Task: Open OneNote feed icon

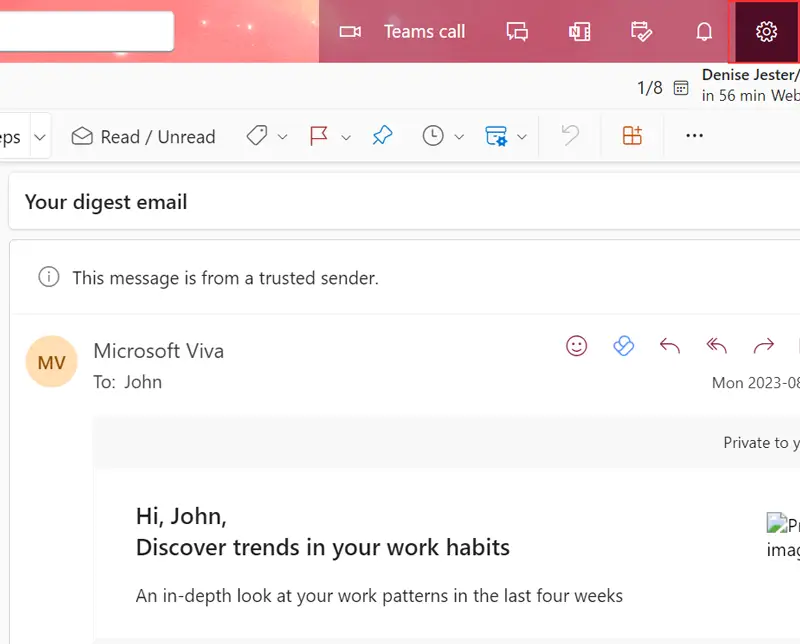Action: (x=580, y=32)
